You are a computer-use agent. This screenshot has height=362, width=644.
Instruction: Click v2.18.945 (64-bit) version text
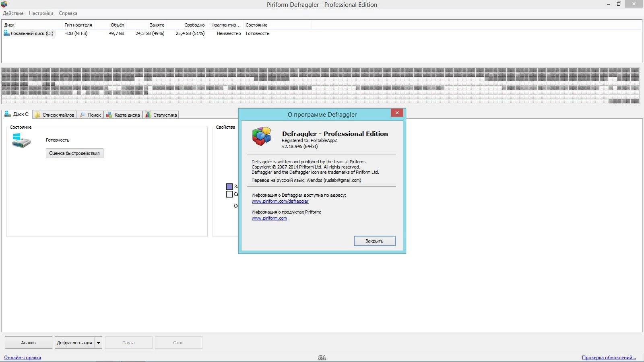point(300,146)
